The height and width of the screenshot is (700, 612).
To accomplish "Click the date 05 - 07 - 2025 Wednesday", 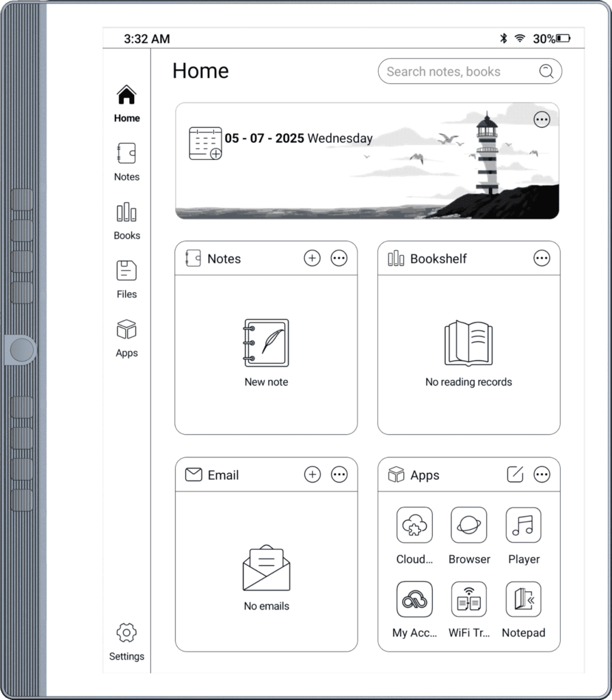I will point(298,138).
